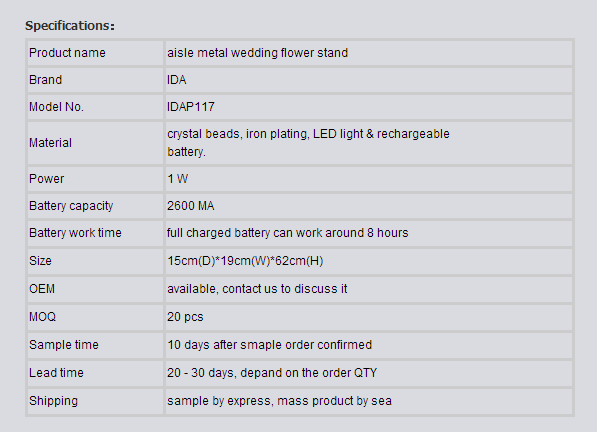This screenshot has width=597, height=432.
Task: Click the Lead time value 20 - 30 days
Action: click(x=272, y=373)
